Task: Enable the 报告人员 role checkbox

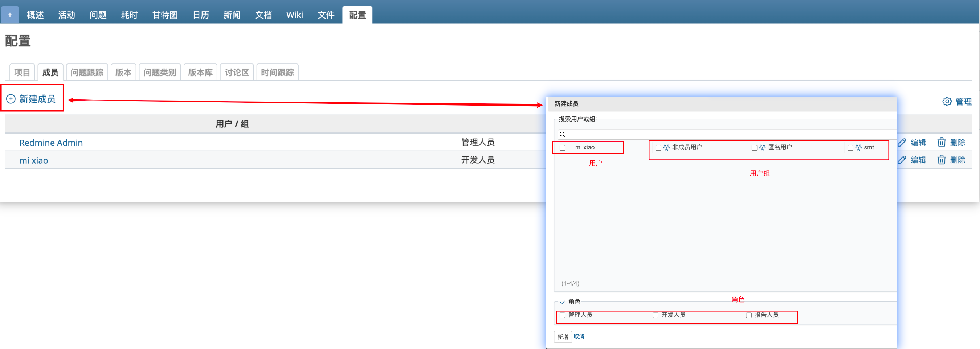Action: coord(748,315)
